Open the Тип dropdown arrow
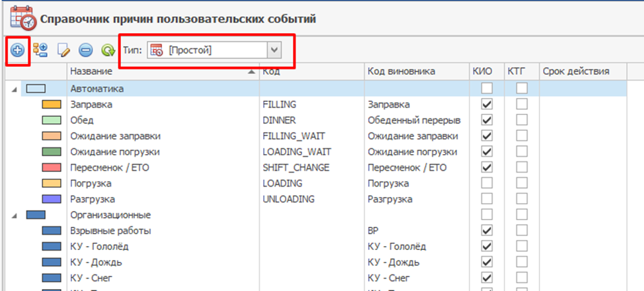The height and width of the screenshot is (291, 644). [274, 50]
